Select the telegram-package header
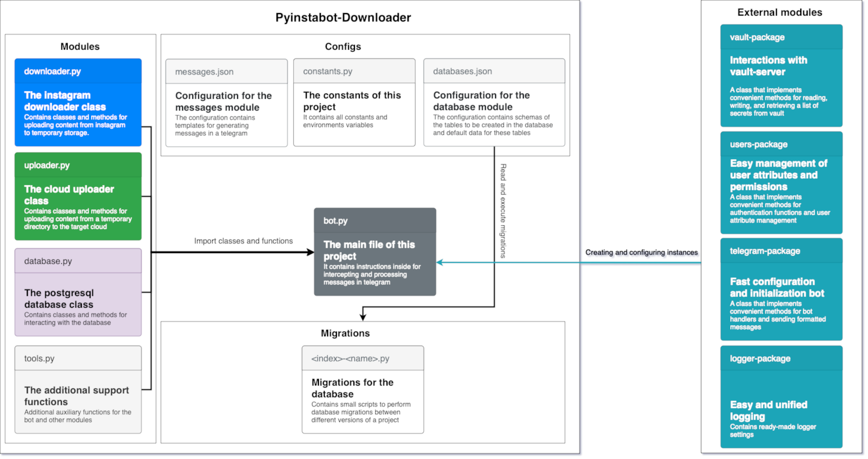868x459 pixels. tap(781, 251)
